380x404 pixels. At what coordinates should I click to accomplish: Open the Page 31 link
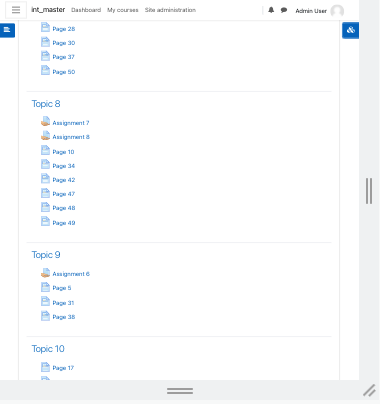click(x=63, y=303)
